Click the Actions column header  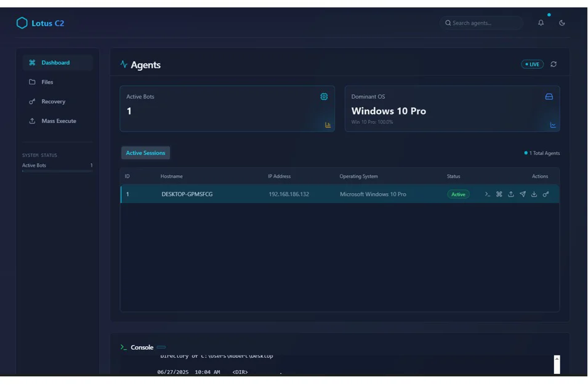pyautogui.click(x=540, y=177)
